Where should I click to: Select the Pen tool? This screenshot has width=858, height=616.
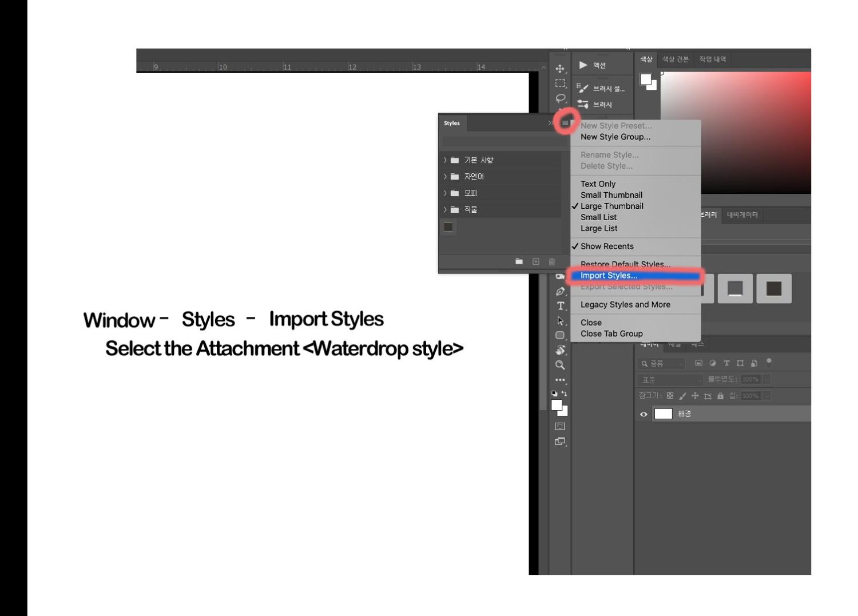(x=560, y=291)
